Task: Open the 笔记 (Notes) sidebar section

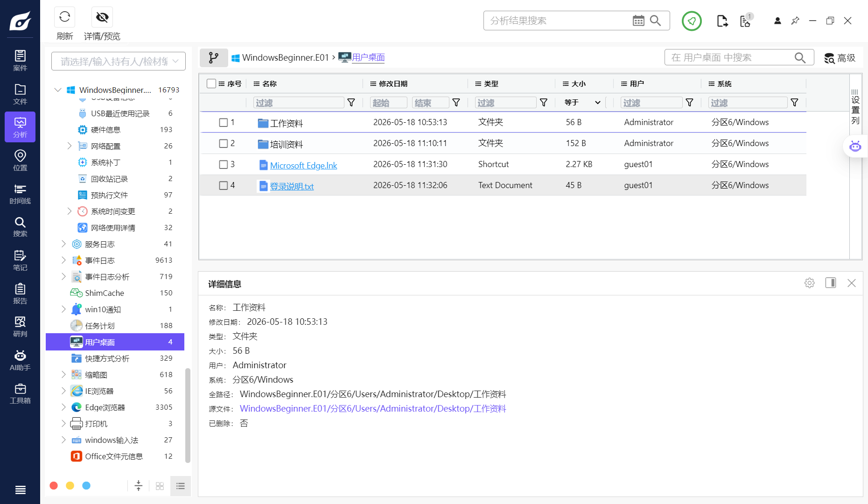Action: coord(20,260)
